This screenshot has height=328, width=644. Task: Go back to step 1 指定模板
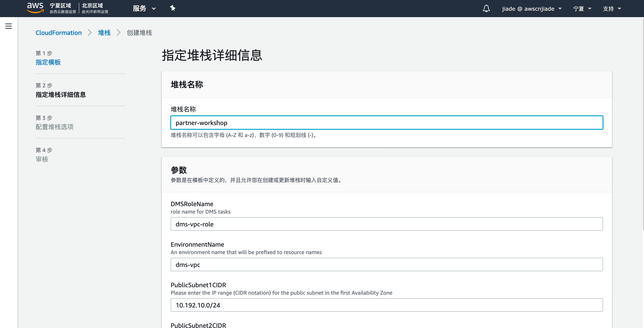(x=48, y=62)
